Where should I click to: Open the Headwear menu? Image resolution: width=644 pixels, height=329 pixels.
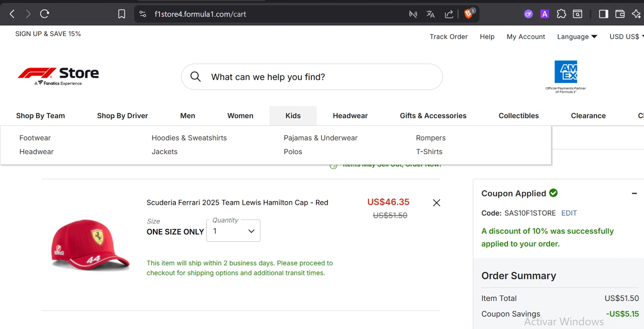[350, 116]
